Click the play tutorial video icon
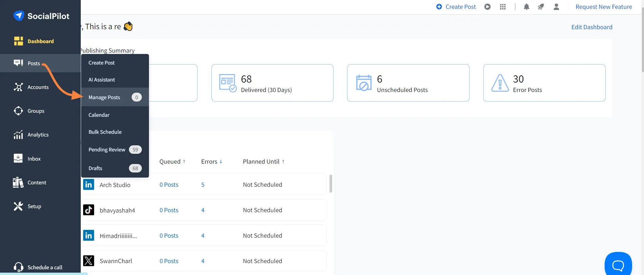 488,7
